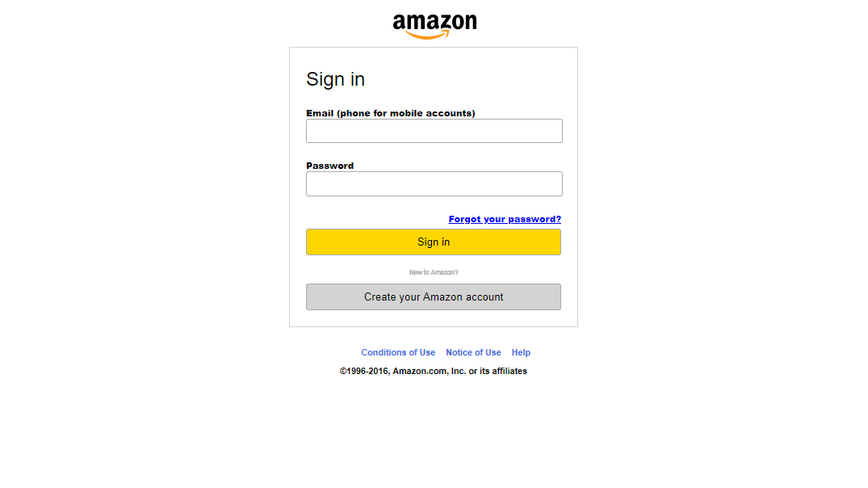Screen dimensions: 868x488
Task: Submit with the yellow Sign in button
Action: pos(434,242)
